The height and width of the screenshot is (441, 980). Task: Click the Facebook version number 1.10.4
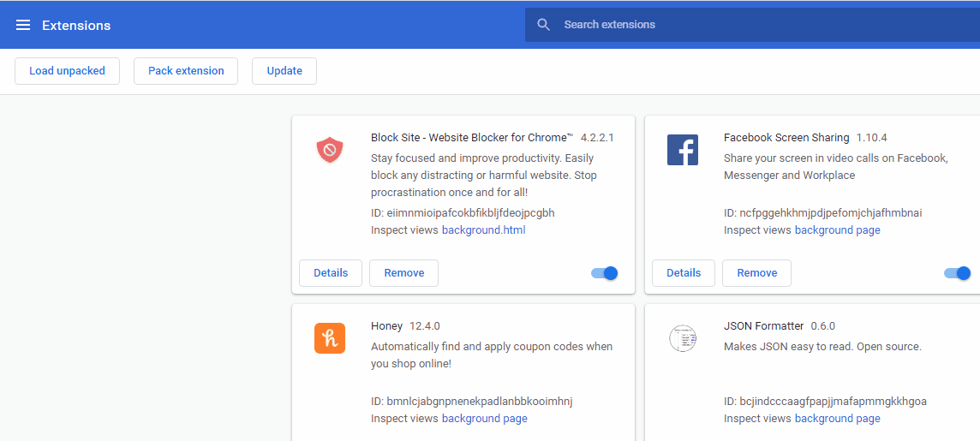tap(872, 137)
